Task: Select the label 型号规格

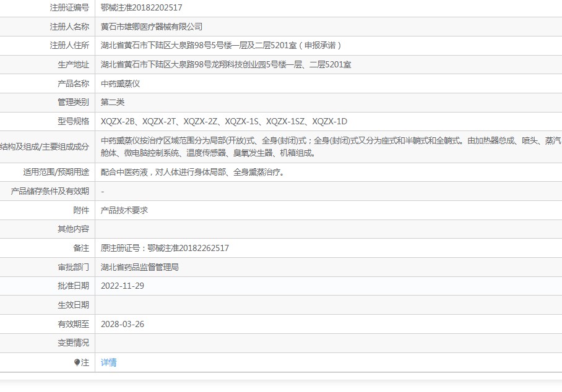Action: pyautogui.click(x=73, y=121)
